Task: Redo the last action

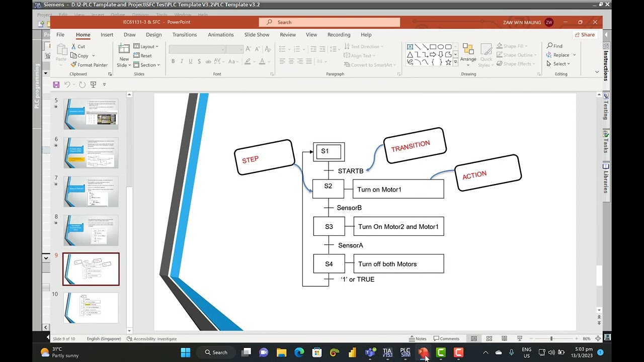Action: pos(82,84)
